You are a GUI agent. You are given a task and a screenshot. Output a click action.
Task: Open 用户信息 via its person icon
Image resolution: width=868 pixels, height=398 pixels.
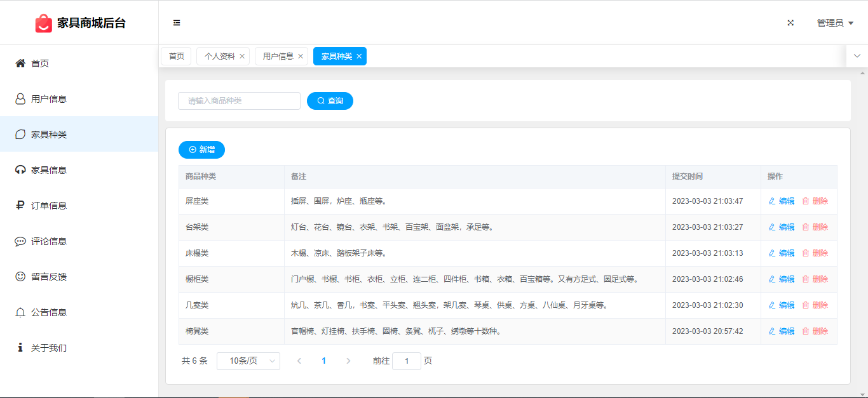(x=20, y=99)
